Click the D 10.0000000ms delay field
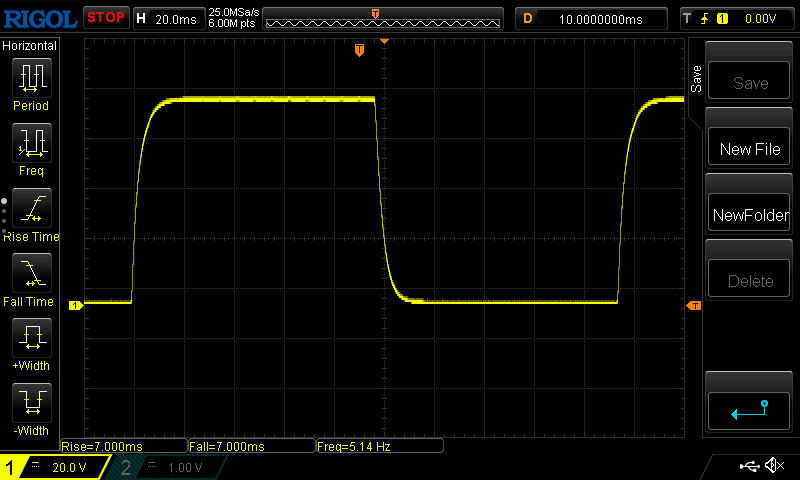The width and height of the screenshot is (800, 480). coord(591,19)
